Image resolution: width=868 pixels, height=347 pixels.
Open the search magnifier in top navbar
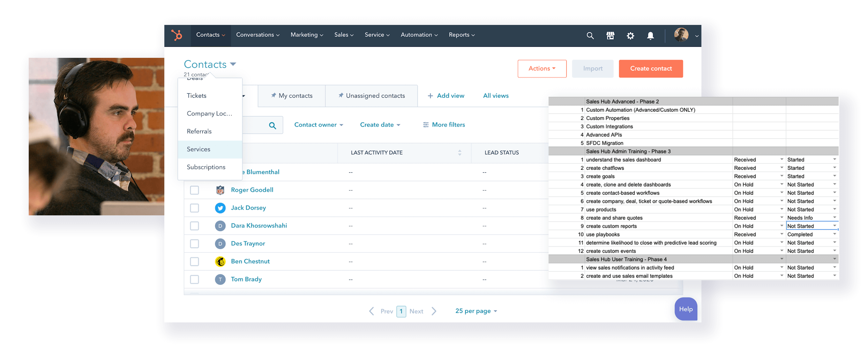coord(590,35)
